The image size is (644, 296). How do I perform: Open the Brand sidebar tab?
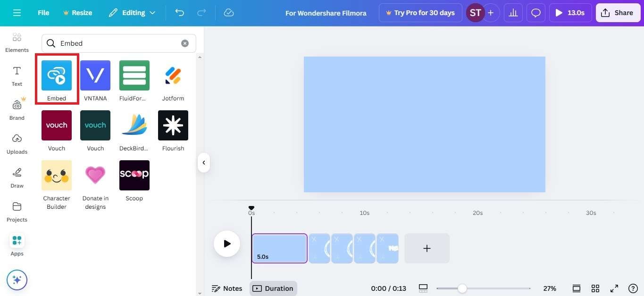pyautogui.click(x=17, y=110)
